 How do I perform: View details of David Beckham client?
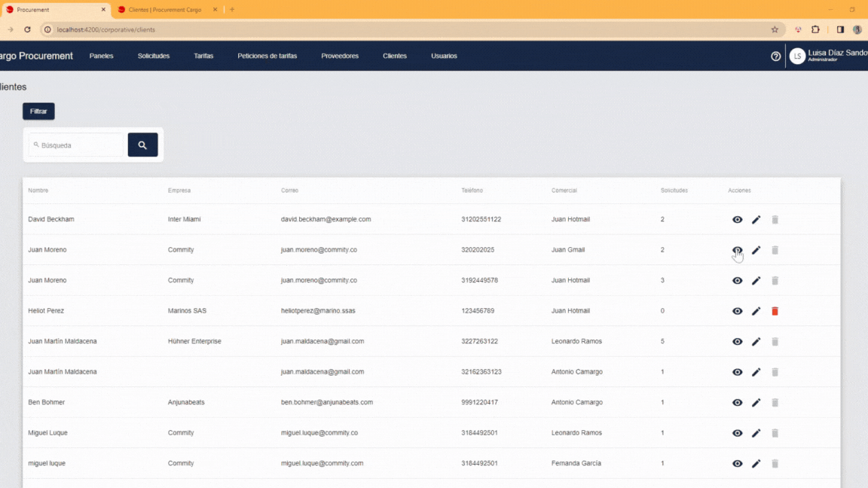pyautogui.click(x=737, y=220)
